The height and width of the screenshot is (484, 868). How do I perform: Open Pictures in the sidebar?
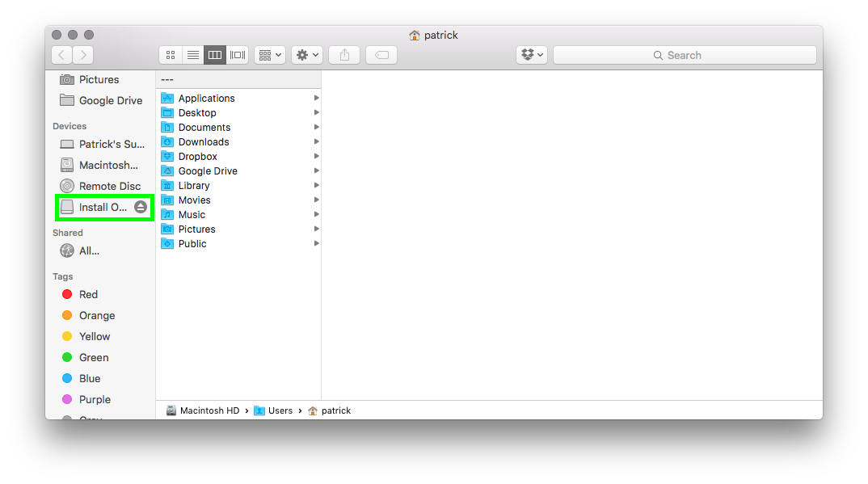point(89,80)
